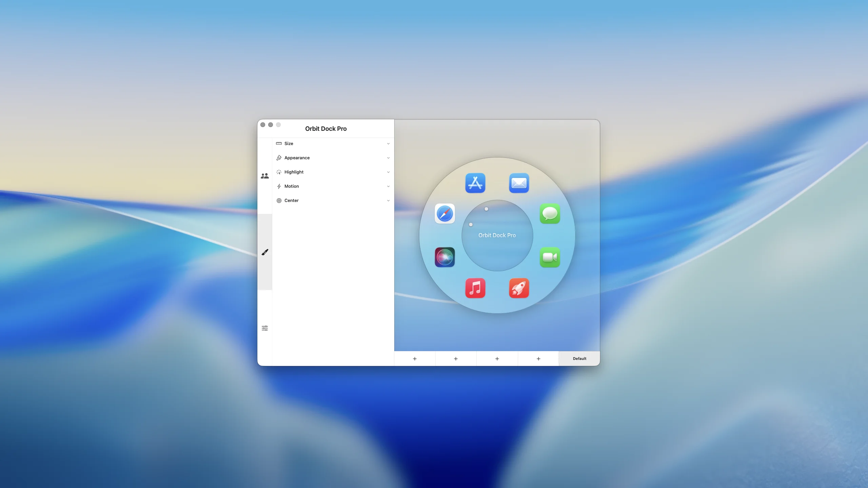This screenshot has width=868, height=488.
Task: Click the rocket launcher icon in the dock
Action: pyautogui.click(x=519, y=288)
